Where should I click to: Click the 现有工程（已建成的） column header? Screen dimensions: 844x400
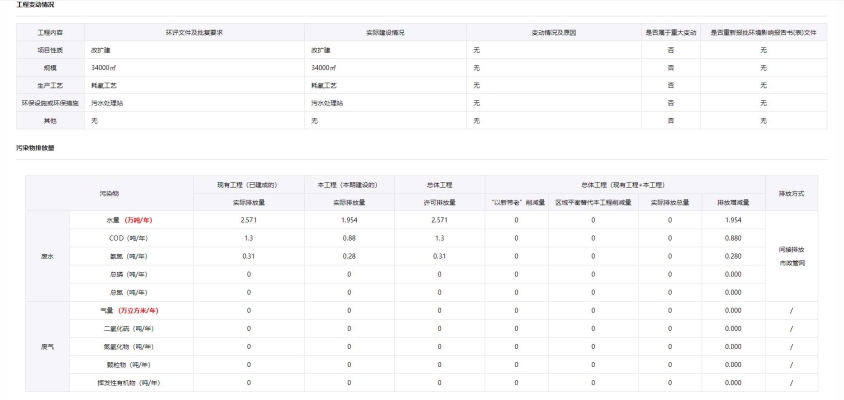(245, 185)
